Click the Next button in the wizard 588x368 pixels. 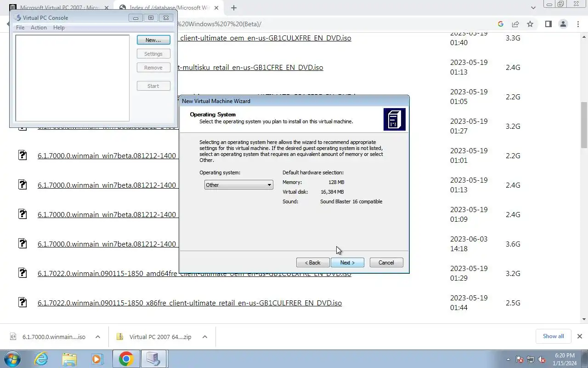pyautogui.click(x=347, y=263)
